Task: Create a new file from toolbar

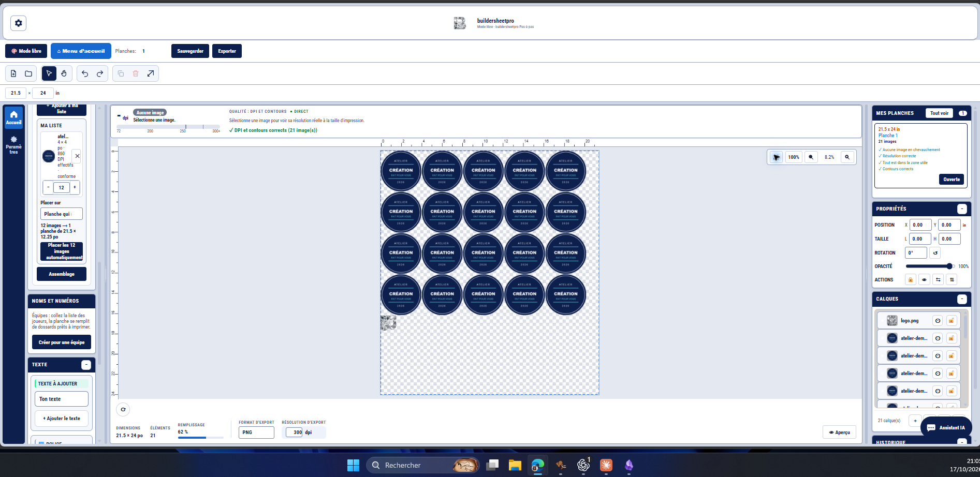Action: click(13, 73)
